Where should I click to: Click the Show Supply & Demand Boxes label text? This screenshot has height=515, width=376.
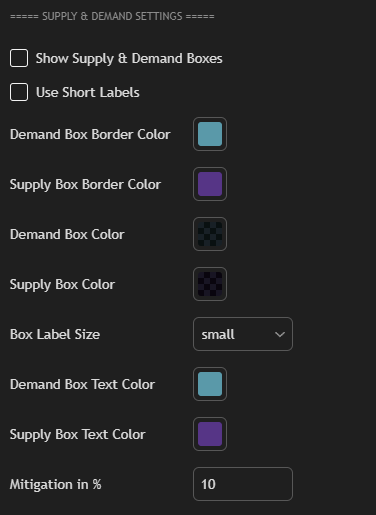tap(129, 59)
